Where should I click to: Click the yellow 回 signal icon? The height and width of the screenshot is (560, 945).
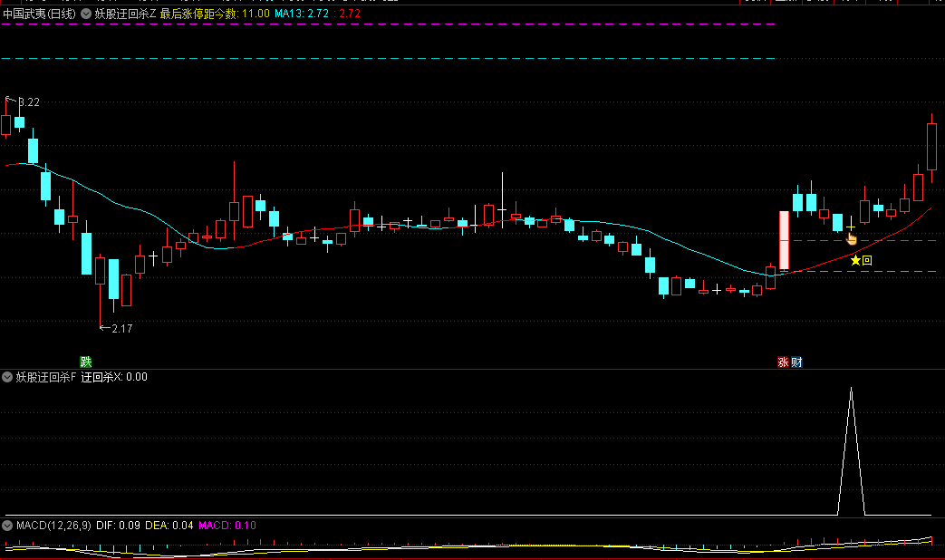coord(867,260)
